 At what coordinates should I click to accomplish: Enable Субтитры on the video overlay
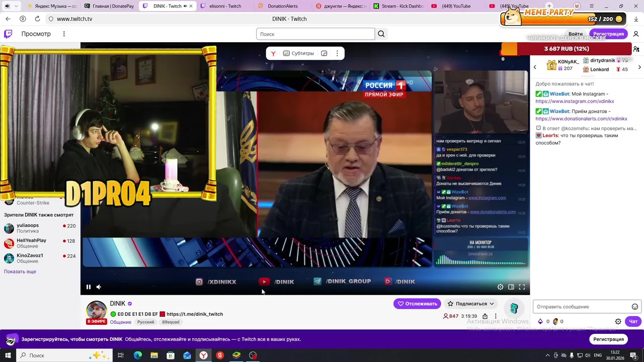click(x=298, y=53)
